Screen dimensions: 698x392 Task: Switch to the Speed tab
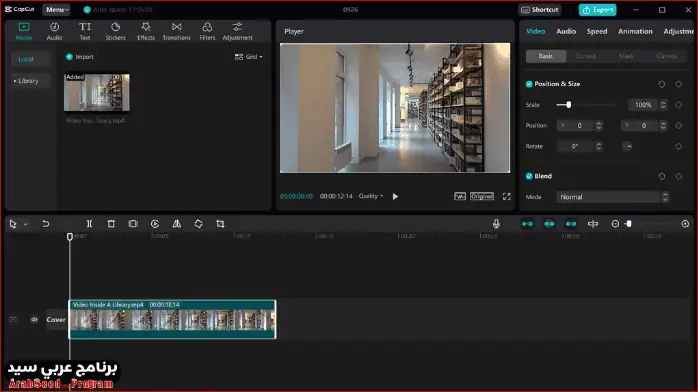coord(597,31)
